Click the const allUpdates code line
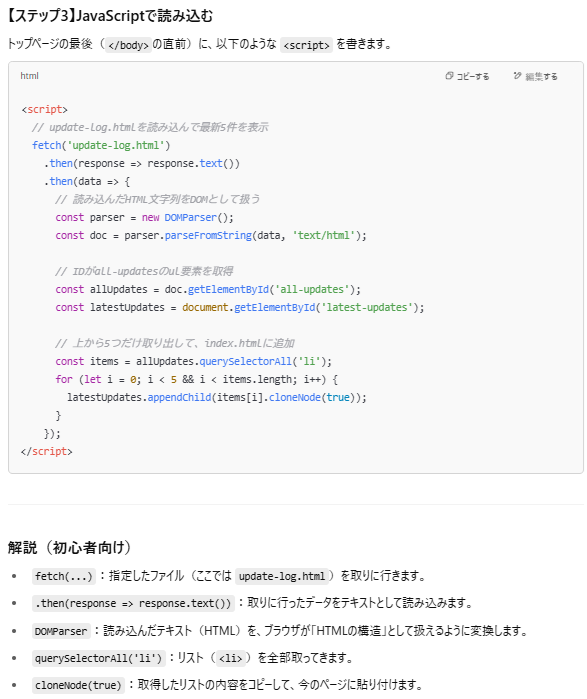 click(x=208, y=289)
